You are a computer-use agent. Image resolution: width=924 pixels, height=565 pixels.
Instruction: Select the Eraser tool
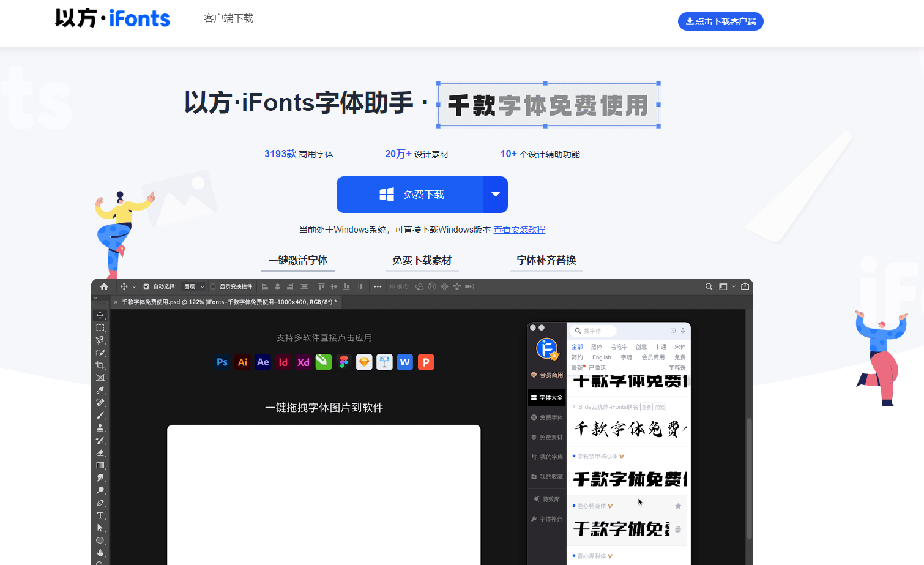pos(100,453)
